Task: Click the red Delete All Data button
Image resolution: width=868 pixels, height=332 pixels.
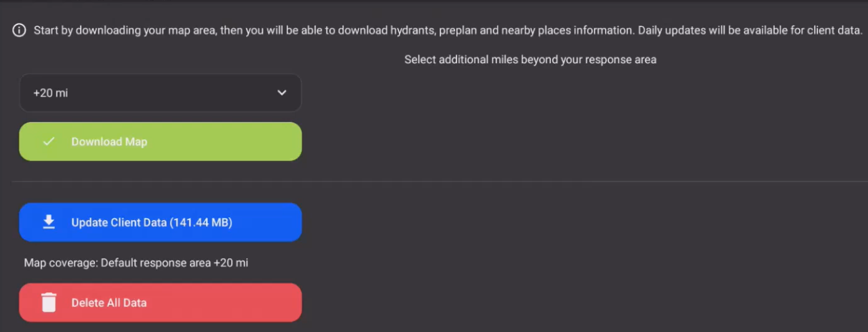Action: pos(160,303)
